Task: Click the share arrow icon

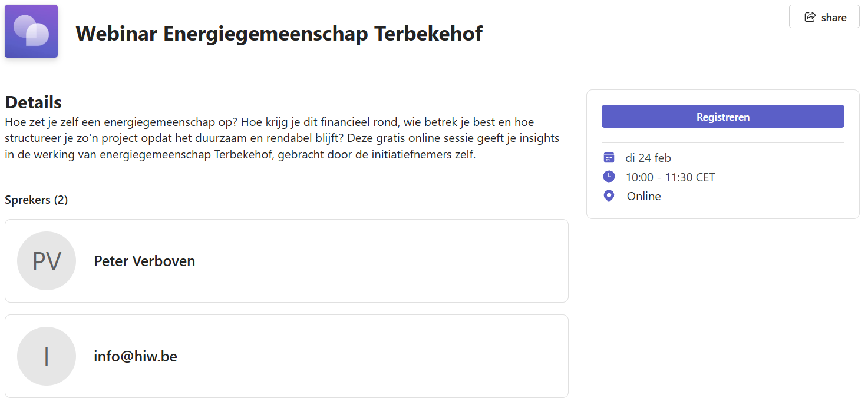Action: click(x=810, y=17)
